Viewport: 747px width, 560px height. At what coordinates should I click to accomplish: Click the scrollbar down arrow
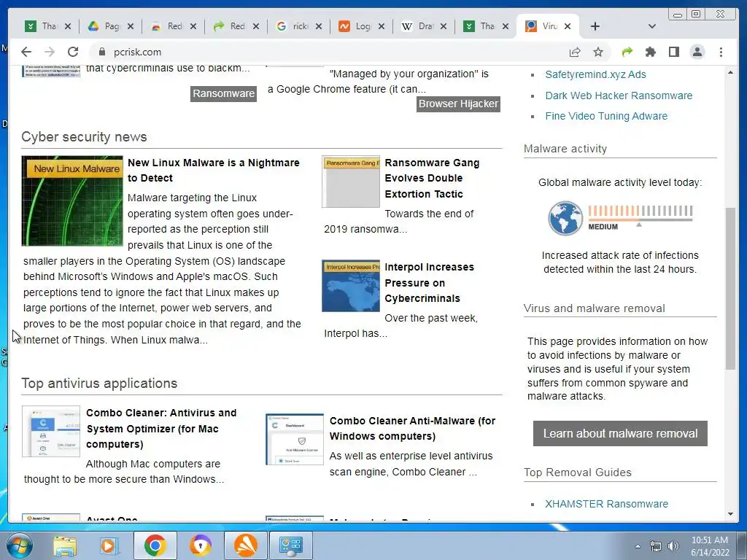[730, 514]
